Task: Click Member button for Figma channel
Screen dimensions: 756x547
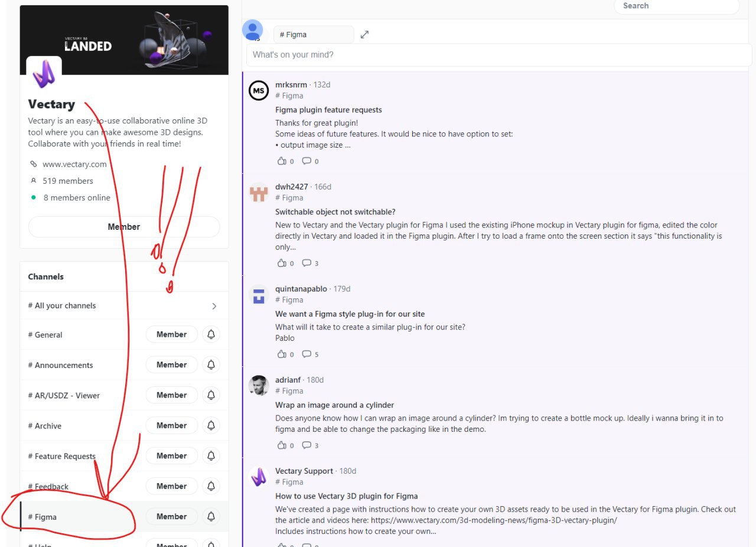Action: click(172, 516)
